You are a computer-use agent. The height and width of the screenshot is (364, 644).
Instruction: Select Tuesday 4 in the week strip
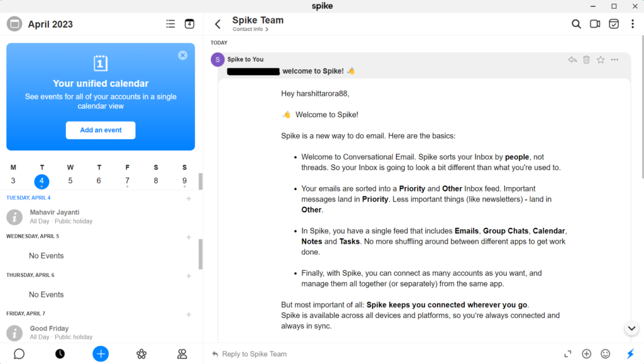click(42, 181)
